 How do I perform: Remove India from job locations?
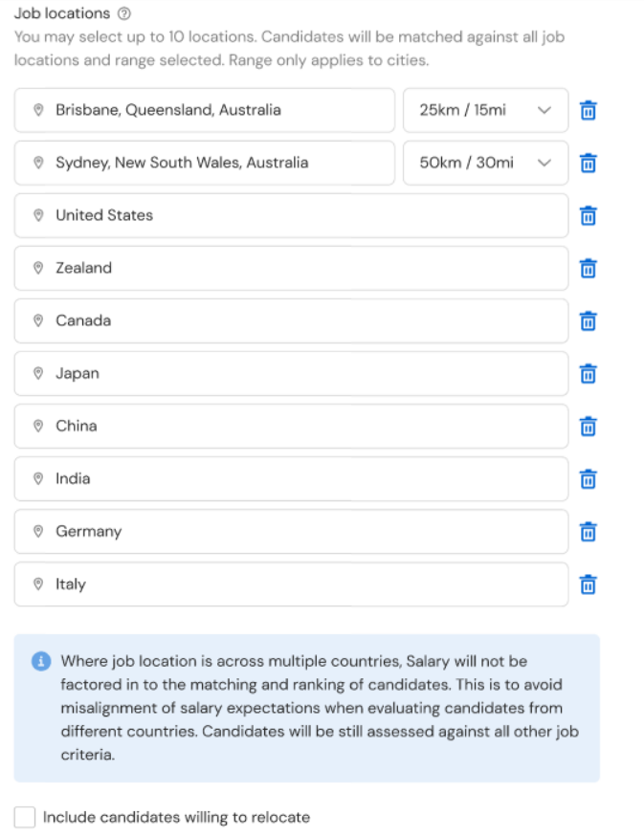tap(588, 479)
